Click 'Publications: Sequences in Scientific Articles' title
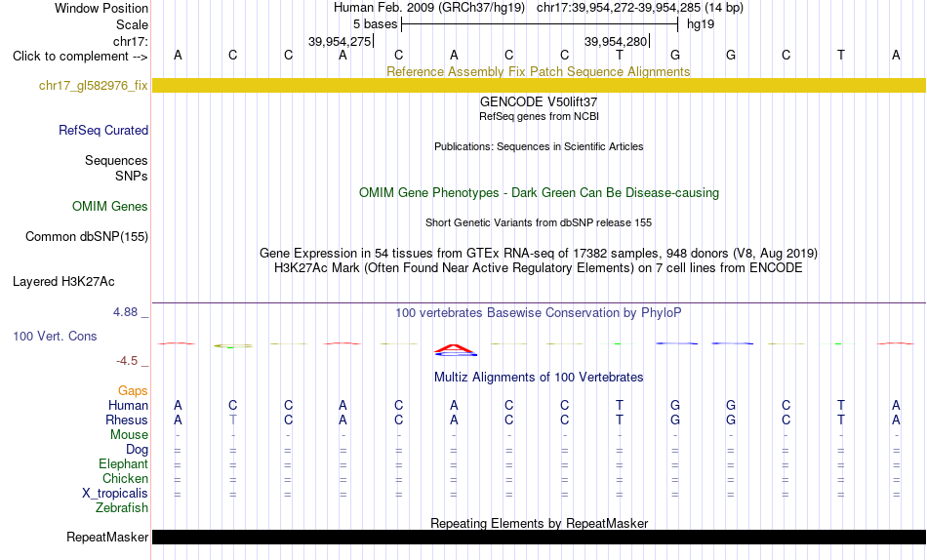 [x=539, y=146]
